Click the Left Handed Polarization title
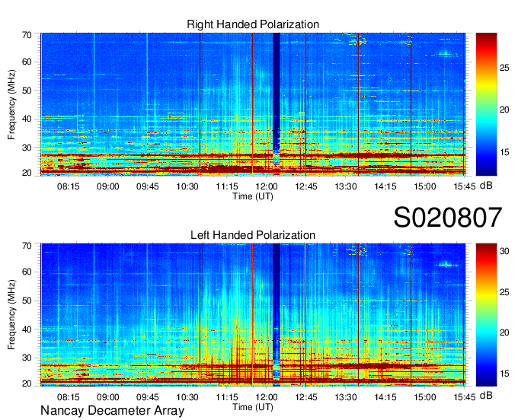 point(253,235)
